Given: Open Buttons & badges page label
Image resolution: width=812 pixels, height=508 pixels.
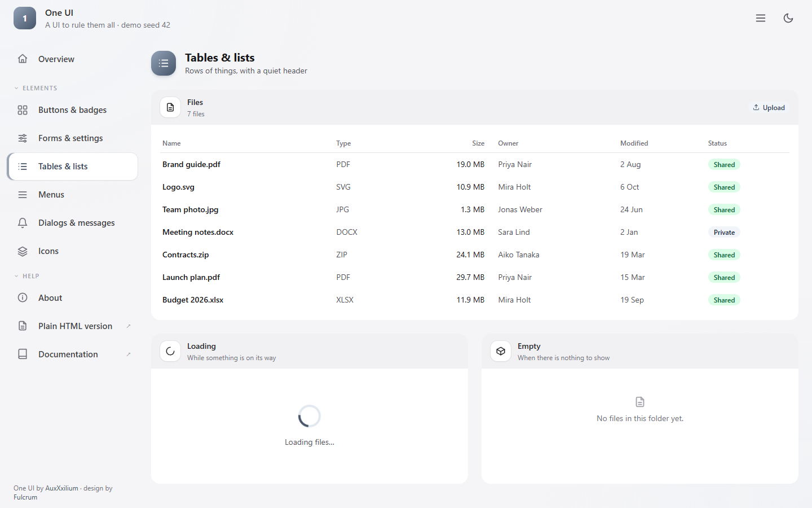Looking at the screenshot, I should point(72,110).
